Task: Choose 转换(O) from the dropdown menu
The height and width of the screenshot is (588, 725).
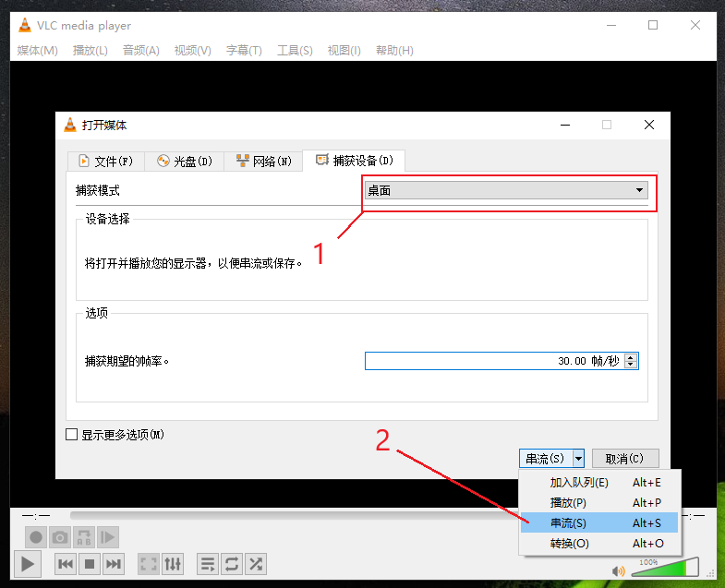Action: click(x=599, y=544)
